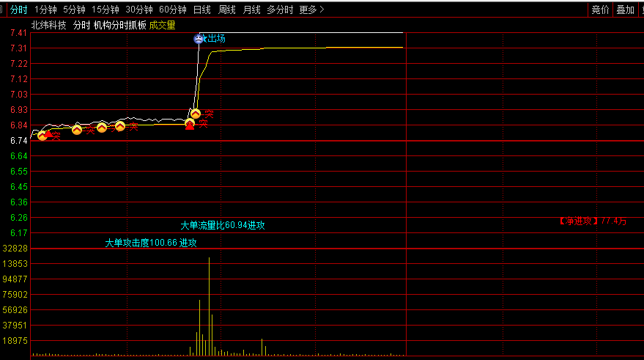The height and width of the screenshot is (360, 644).
Task: Click the 6.84 price axis label
Action: (x=18, y=125)
